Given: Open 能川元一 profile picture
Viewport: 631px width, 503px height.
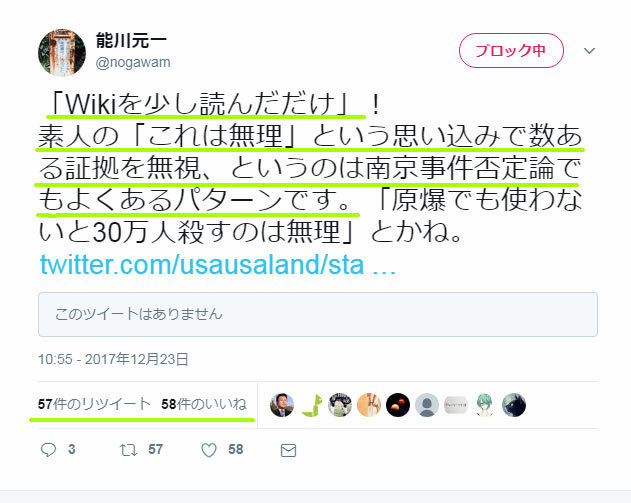Looking at the screenshot, I should [62, 52].
